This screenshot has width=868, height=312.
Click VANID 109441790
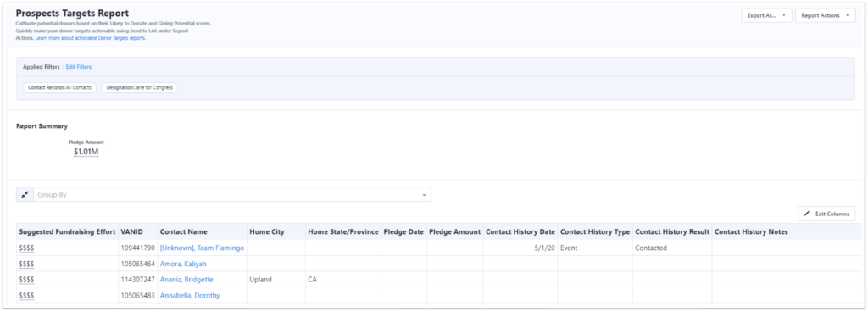pyautogui.click(x=138, y=248)
